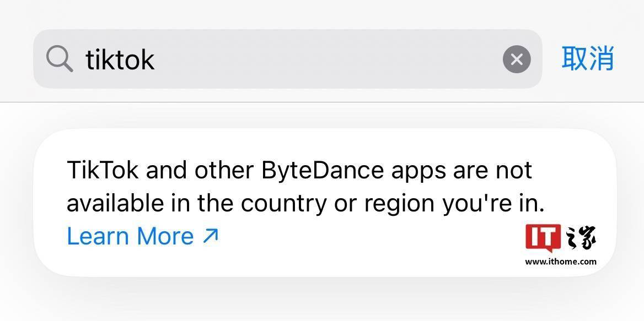Screen dimensions: 644x321
Task: Click the word "region" in the notice
Action: click(400, 205)
